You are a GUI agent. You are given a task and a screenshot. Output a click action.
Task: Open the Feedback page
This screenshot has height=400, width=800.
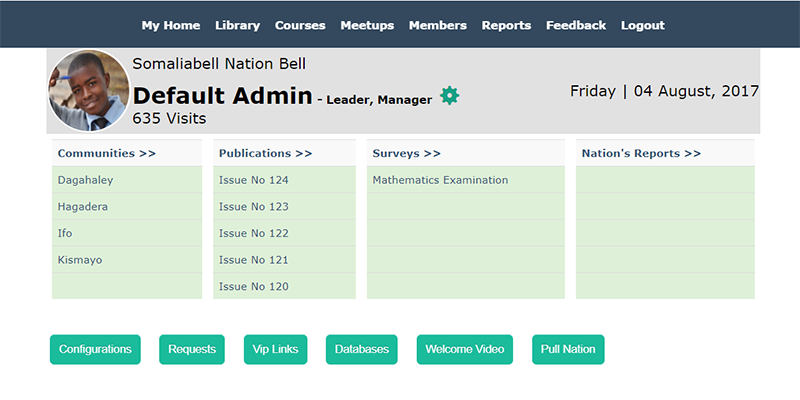[x=575, y=25]
